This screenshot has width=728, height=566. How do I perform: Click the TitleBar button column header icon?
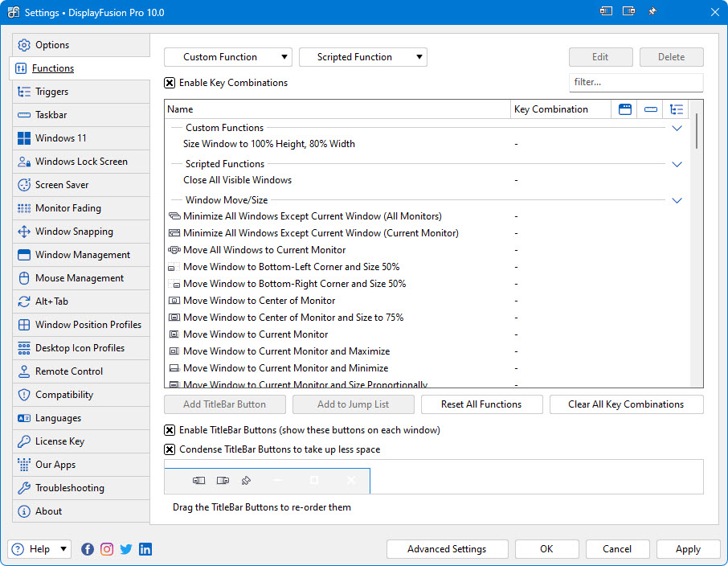(625, 109)
